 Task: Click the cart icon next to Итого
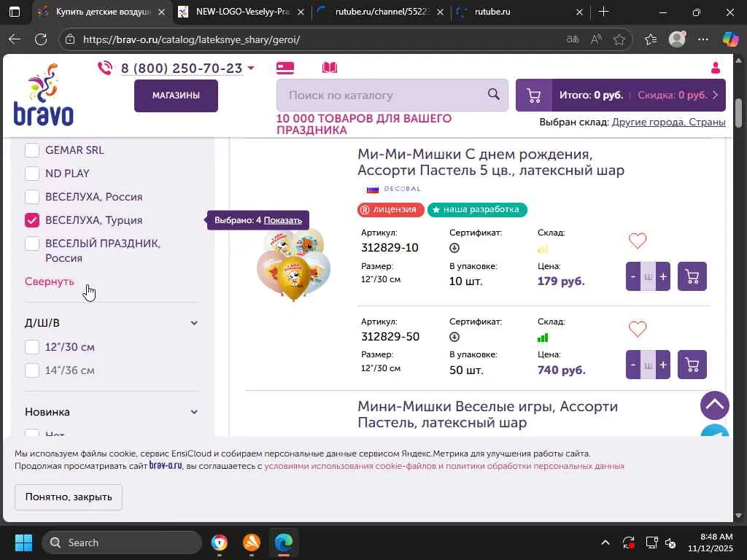pyautogui.click(x=533, y=96)
